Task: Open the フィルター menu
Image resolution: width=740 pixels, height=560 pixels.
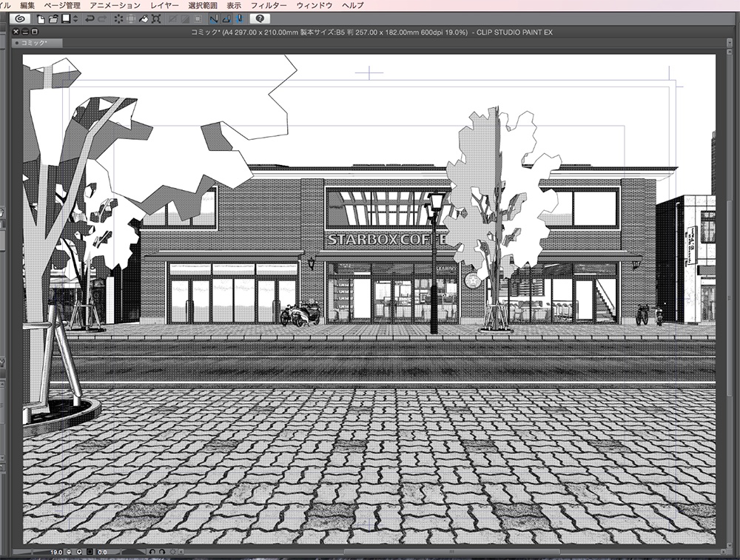Action: click(269, 5)
